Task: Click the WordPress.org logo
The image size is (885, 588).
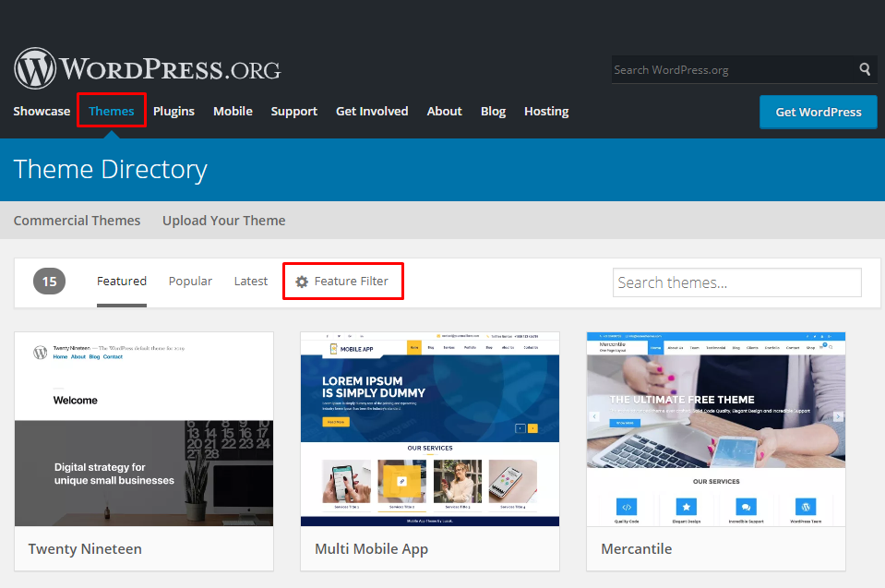Action: coord(148,69)
